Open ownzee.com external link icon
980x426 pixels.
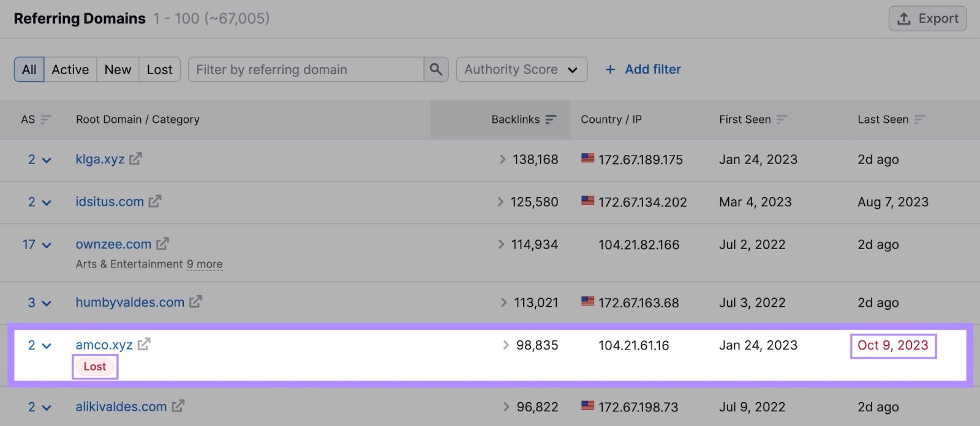pyautogui.click(x=162, y=244)
